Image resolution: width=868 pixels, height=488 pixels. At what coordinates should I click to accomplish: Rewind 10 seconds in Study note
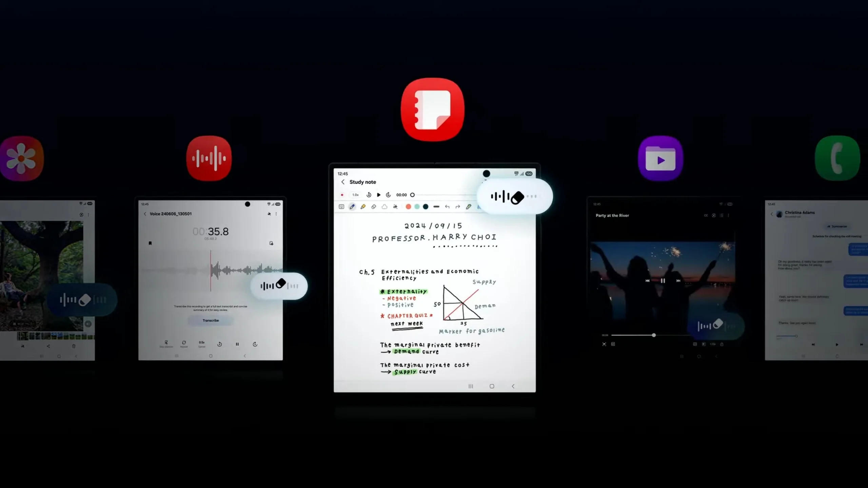click(369, 195)
